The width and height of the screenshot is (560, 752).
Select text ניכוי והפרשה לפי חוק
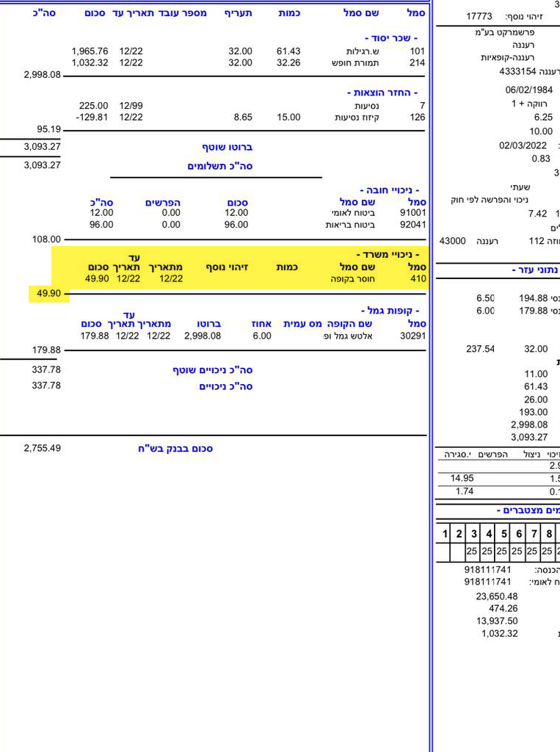tap(490, 200)
